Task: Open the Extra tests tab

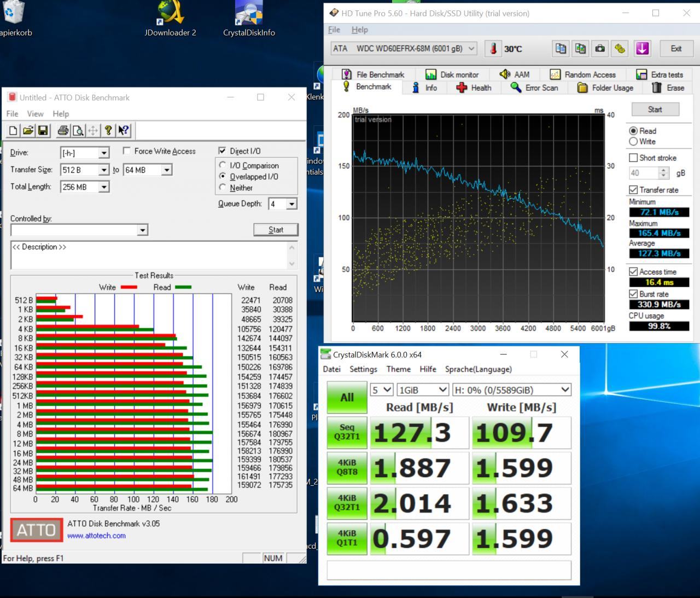Action: click(660, 74)
